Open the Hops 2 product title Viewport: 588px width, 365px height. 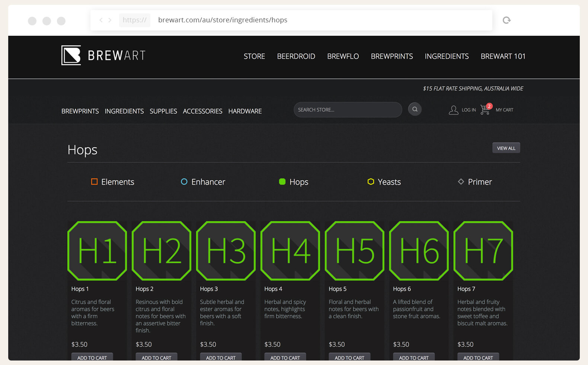(x=144, y=289)
